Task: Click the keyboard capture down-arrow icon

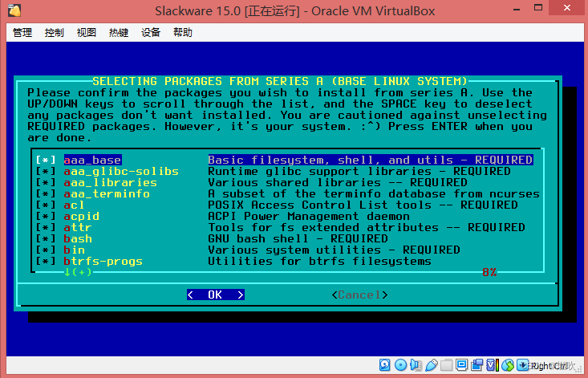Action: click(x=522, y=365)
